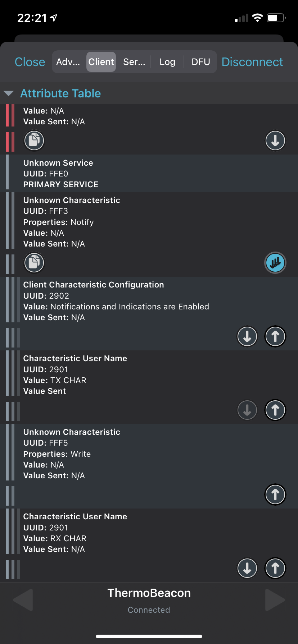Switch to the Adv... tab
Viewport: 298px width, 644px height.
coord(68,62)
